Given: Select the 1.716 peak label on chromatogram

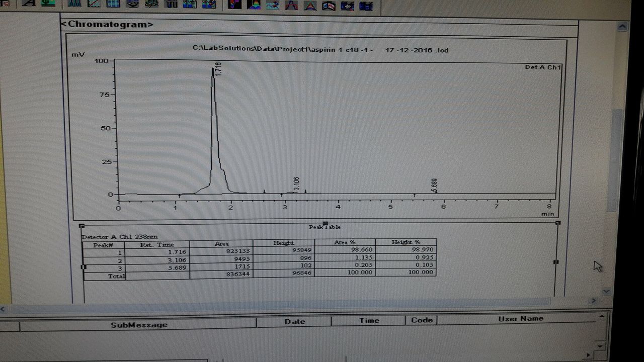Looking at the screenshot, I should pos(218,69).
